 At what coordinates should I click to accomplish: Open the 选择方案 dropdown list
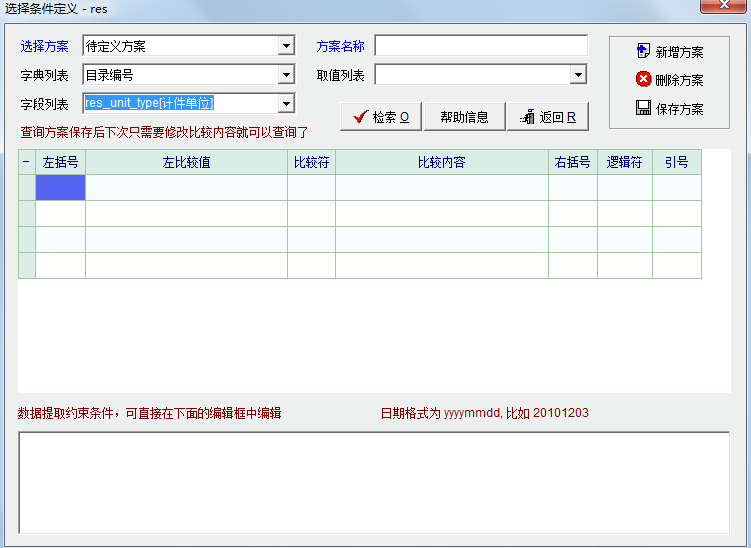(x=286, y=46)
